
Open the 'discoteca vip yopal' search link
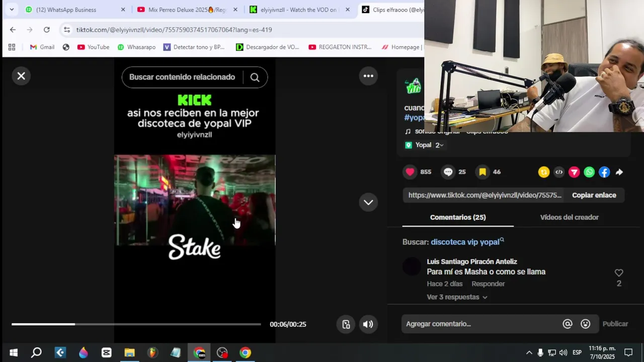pos(467,242)
